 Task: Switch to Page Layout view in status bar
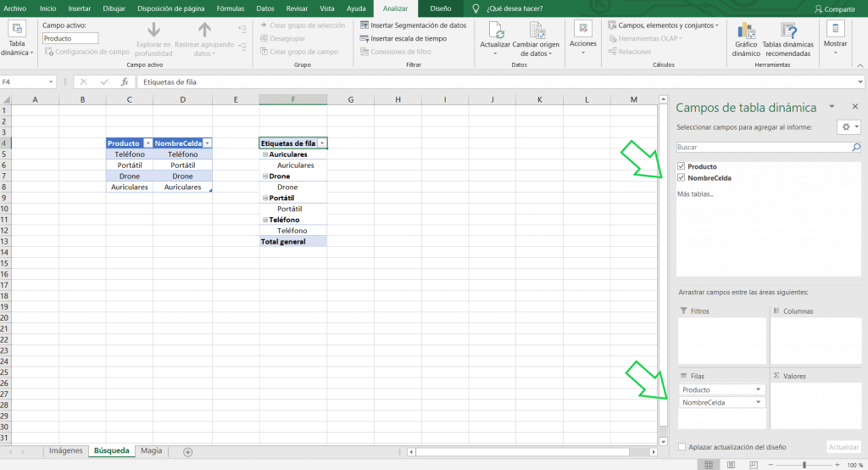(x=731, y=464)
